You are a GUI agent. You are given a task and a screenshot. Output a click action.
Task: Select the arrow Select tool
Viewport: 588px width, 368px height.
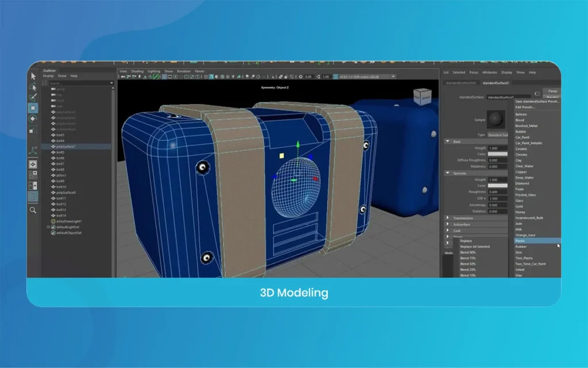click(x=33, y=76)
